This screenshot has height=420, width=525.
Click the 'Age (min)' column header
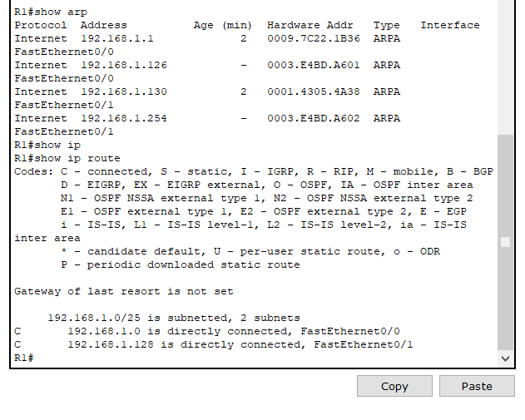(223, 25)
